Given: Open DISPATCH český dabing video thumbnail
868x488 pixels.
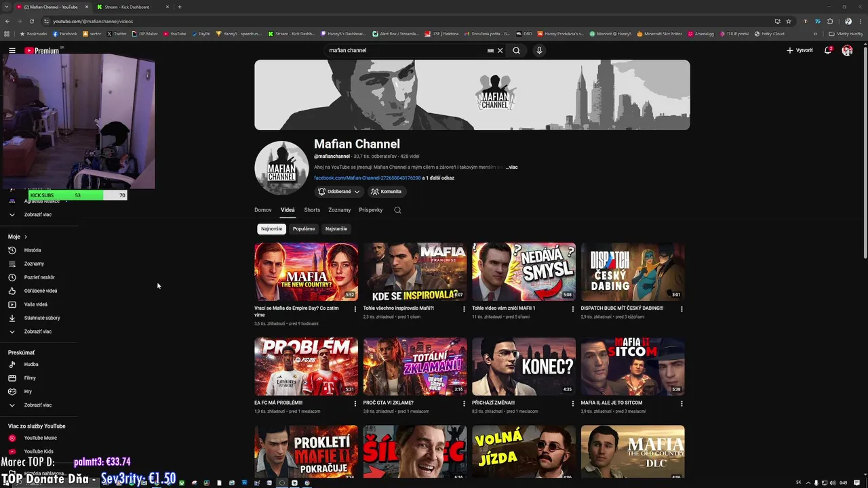Looking at the screenshot, I should [x=633, y=272].
